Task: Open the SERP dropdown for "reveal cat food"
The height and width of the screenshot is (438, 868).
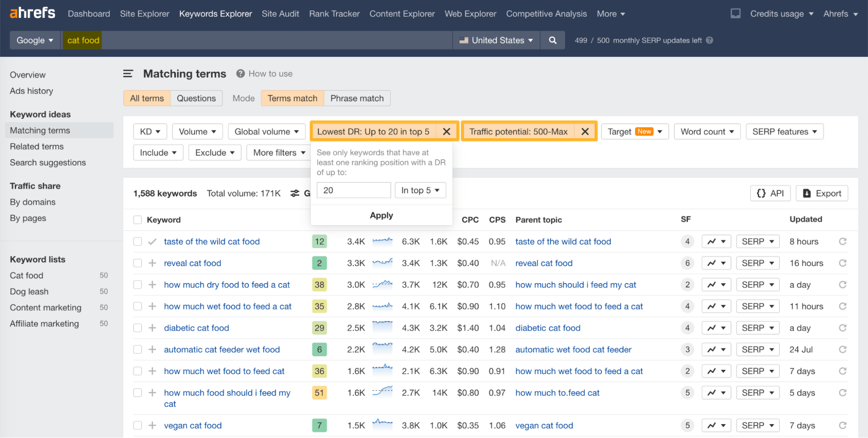Action: coord(757,263)
